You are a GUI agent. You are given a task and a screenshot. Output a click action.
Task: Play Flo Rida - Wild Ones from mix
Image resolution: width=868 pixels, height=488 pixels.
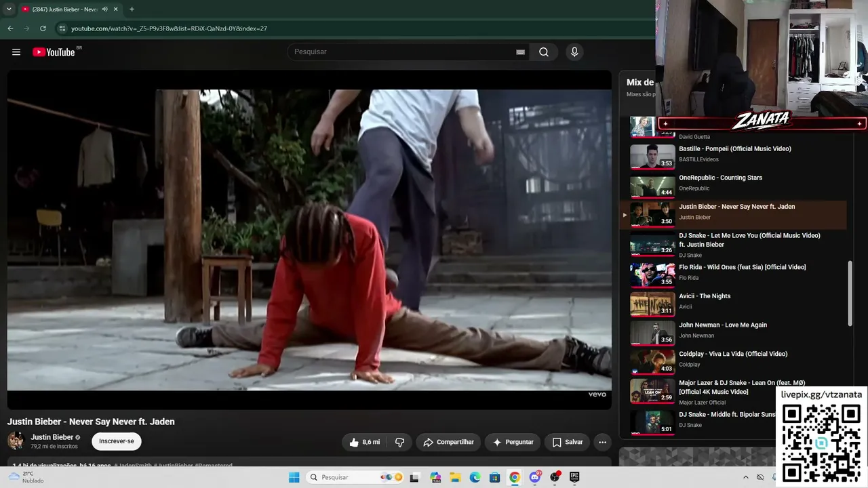[x=743, y=267]
